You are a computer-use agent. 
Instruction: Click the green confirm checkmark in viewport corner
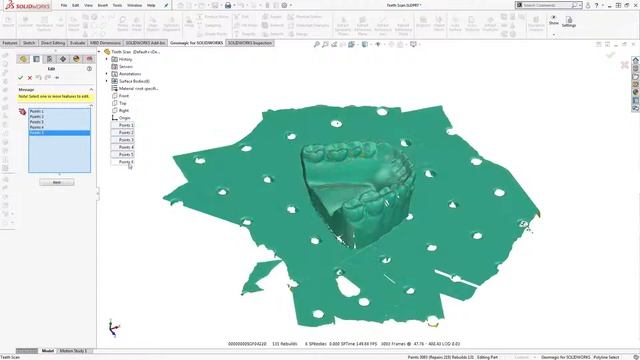[x=611, y=55]
